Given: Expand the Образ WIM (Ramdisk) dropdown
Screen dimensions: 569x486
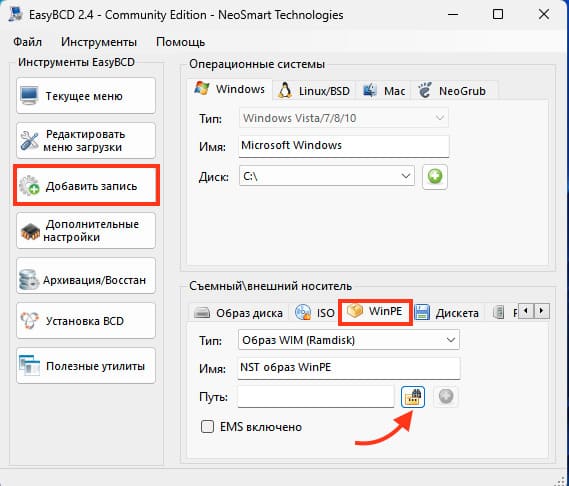Looking at the screenshot, I should (x=349, y=340).
